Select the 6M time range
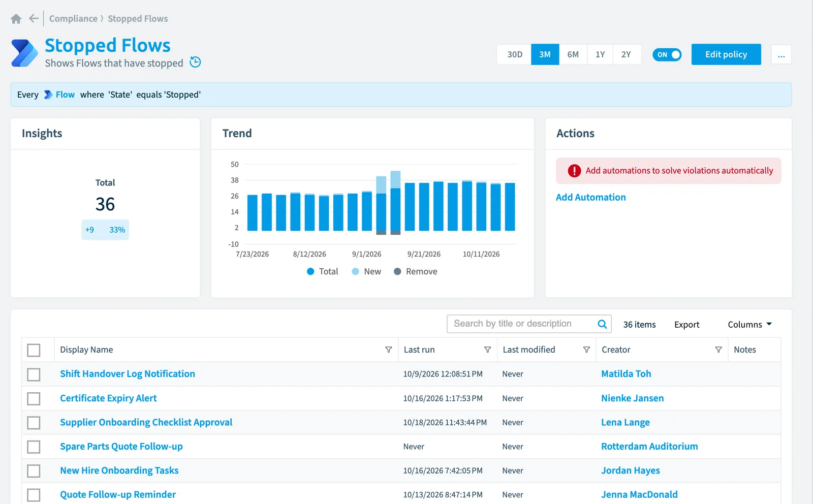Image resolution: width=813 pixels, height=504 pixels. point(573,54)
